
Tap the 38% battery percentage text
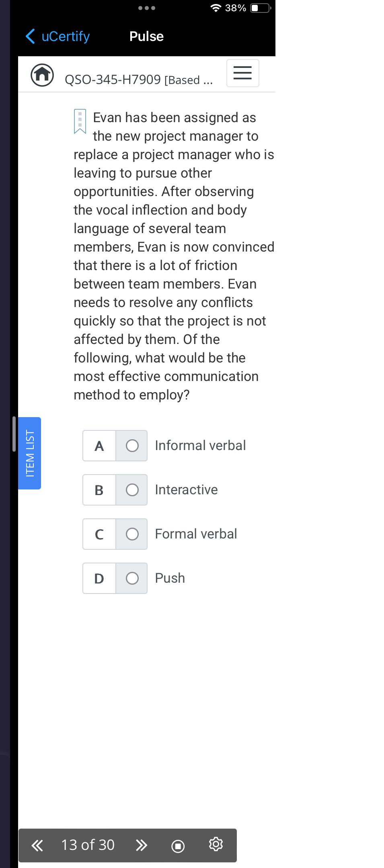click(235, 7)
